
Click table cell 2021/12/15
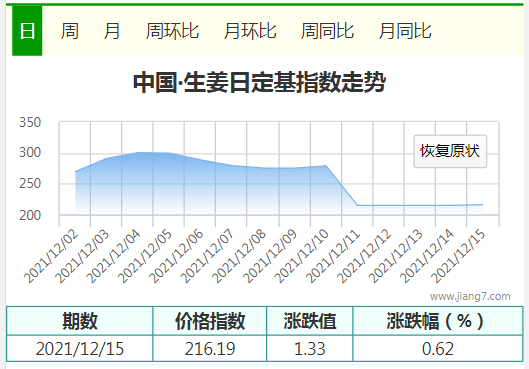pyautogui.click(x=80, y=348)
